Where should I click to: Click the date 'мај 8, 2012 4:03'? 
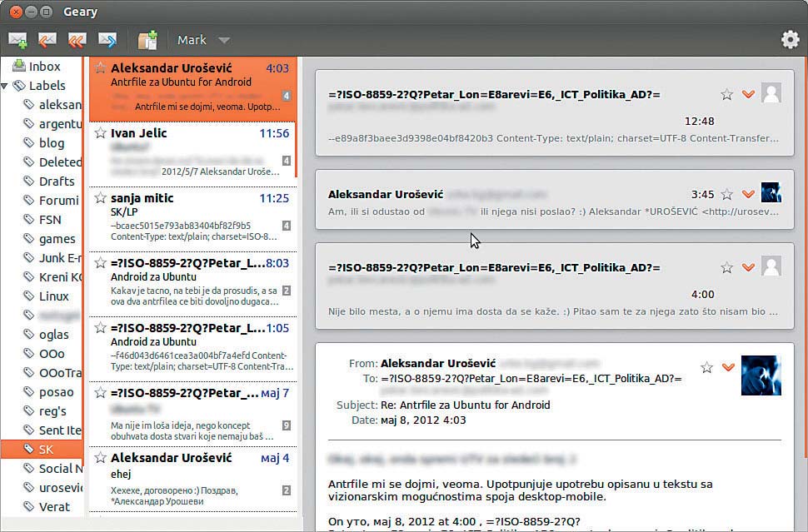[x=423, y=420]
